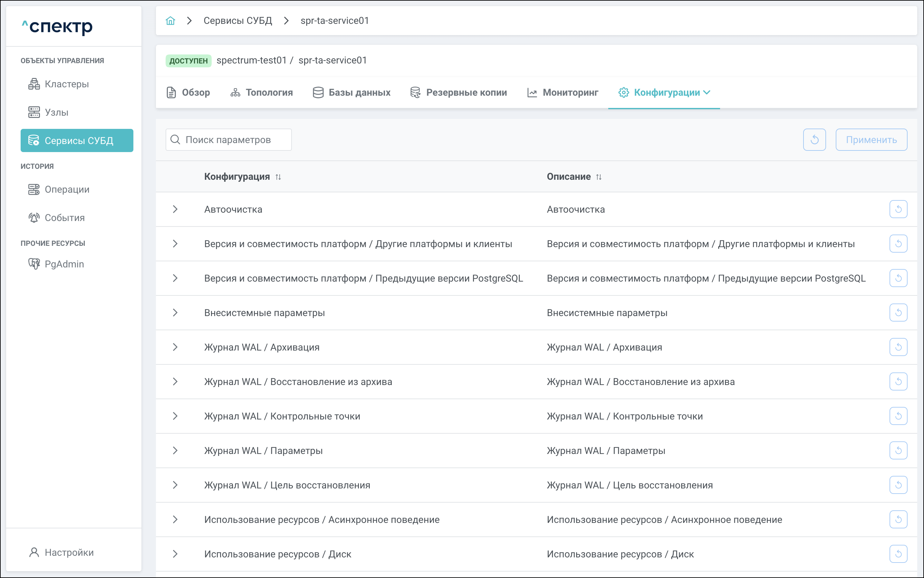The height and width of the screenshot is (578, 924).
Task: Click the home breadcrumb icon
Action: pyautogui.click(x=170, y=21)
